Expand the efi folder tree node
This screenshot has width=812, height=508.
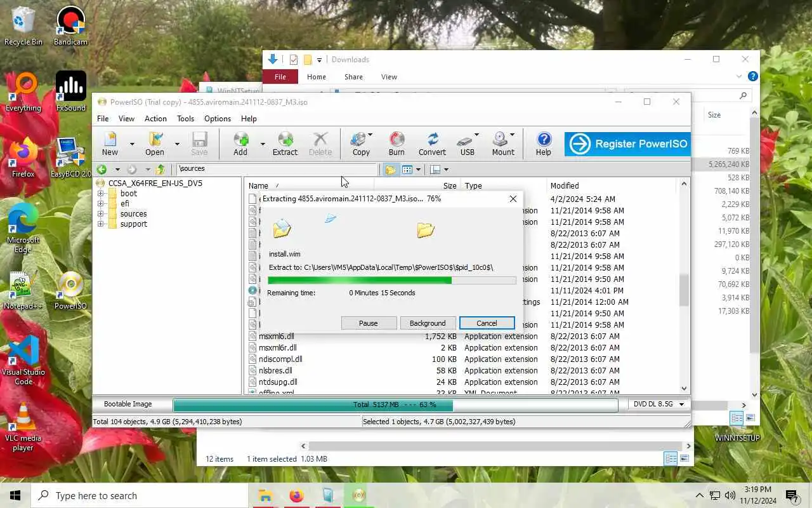click(x=100, y=204)
